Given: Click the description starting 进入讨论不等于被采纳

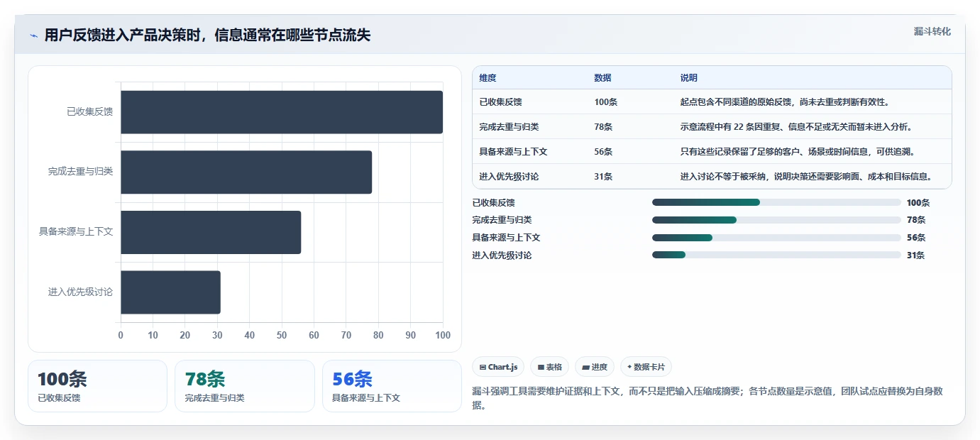Looking at the screenshot, I should point(805,176).
